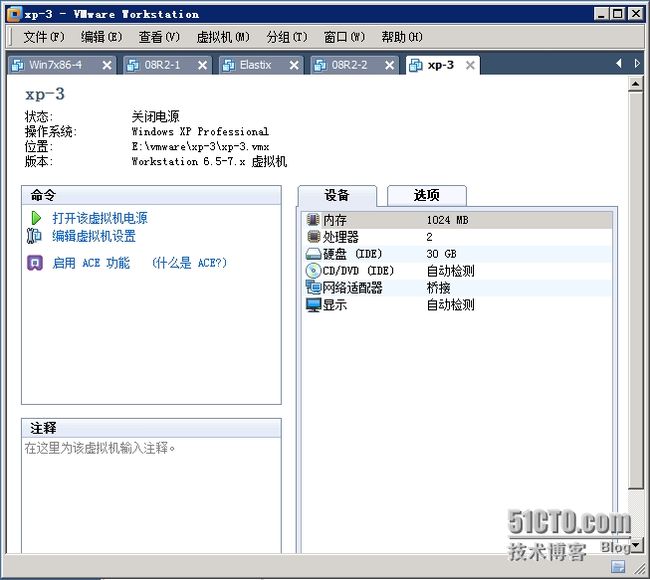Click the 内存 device label

click(335, 220)
